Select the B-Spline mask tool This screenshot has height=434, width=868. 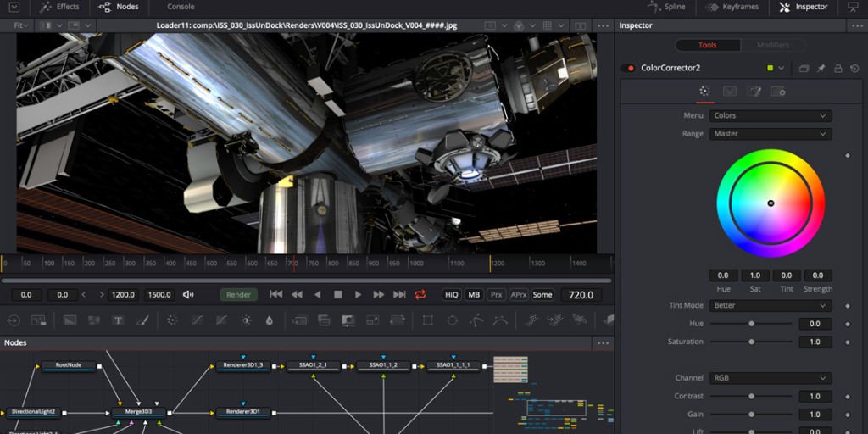tap(500, 320)
